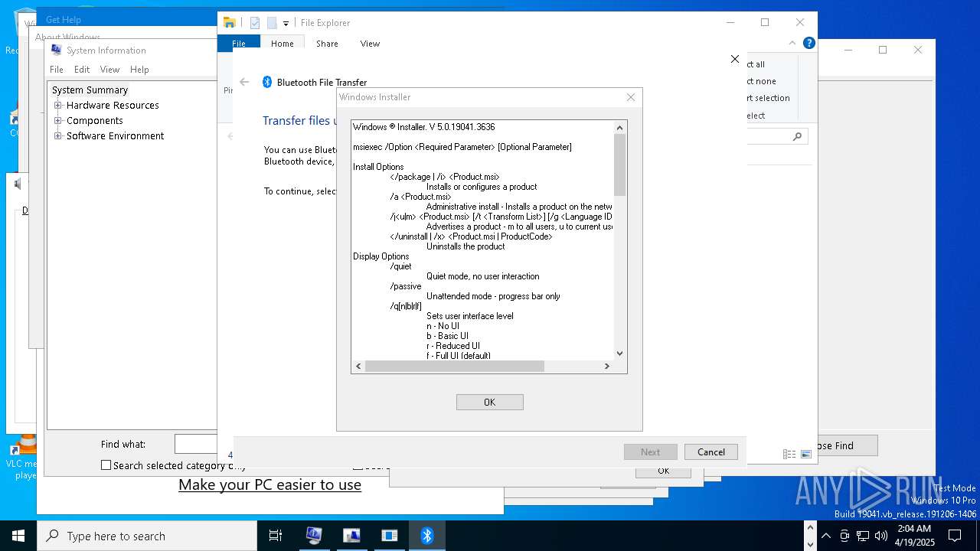Click the volume speaker tray icon

pos(881,536)
